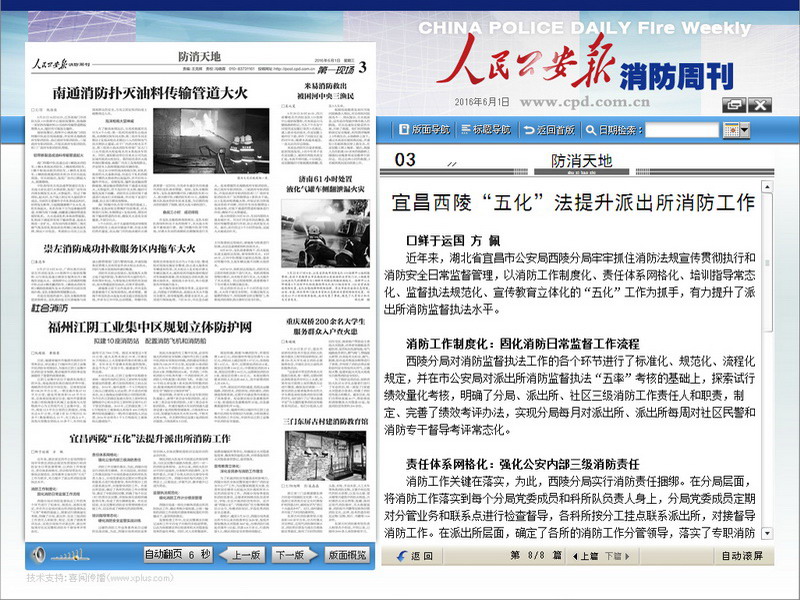800x600 pixels.
Task: Click the 消防周刊 title logo
Action: [677, 77]
